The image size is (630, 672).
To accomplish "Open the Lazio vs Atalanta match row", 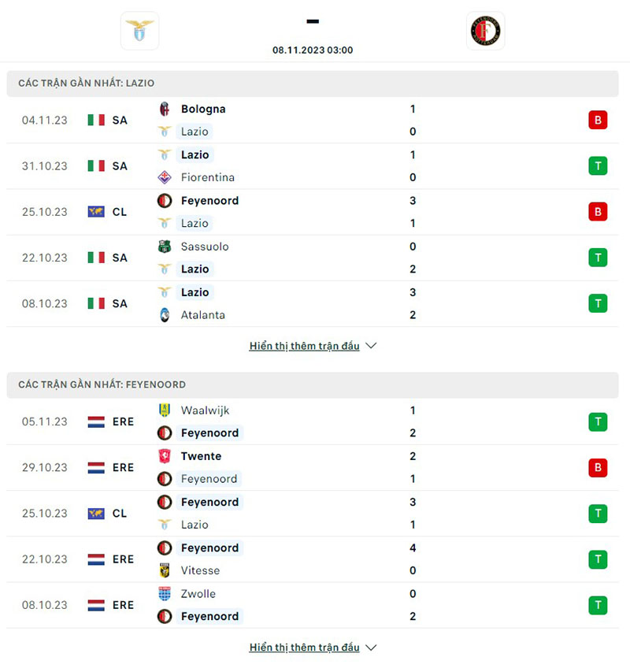I will (315, 303).
